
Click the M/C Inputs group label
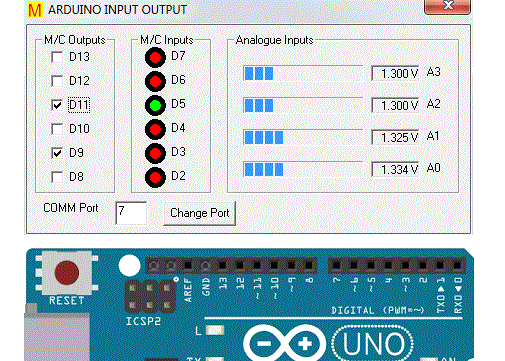[x=167, y=40]
